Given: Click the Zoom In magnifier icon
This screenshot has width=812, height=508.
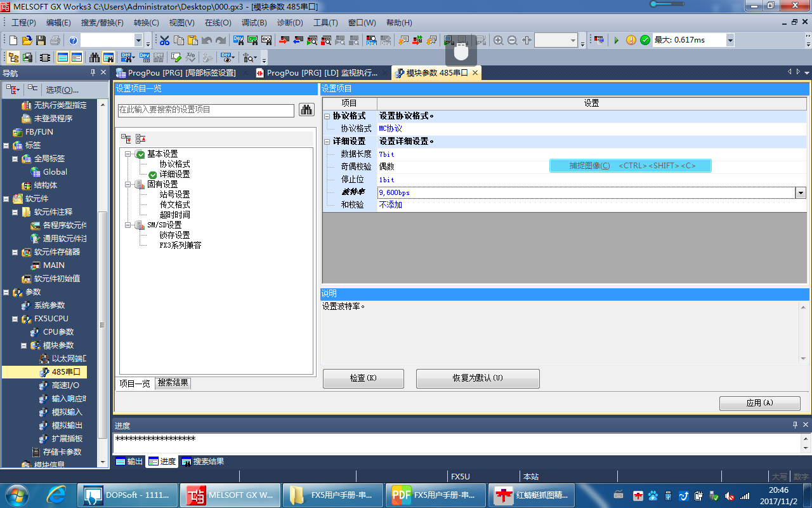Looking at the screenshot, I should (499, 40).
